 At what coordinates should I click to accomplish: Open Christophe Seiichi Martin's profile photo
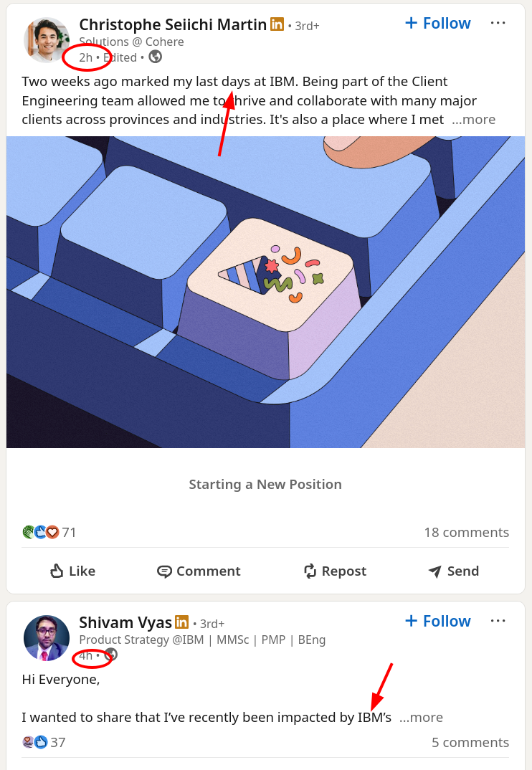click(47, 40)
